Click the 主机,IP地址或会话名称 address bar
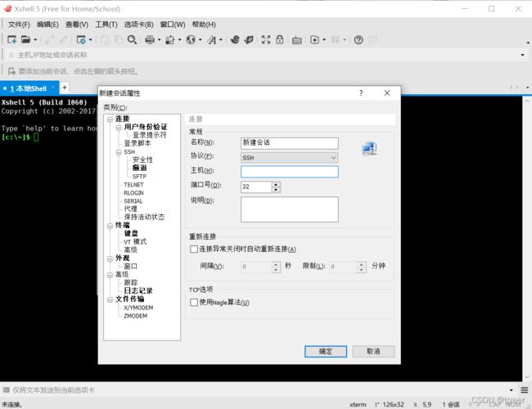Image resolution: width=532 pixels, height=409 pixels. pos(264,55)
